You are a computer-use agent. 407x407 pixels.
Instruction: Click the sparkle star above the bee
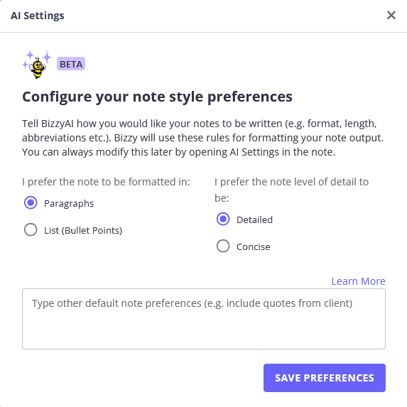coord(30,55)
